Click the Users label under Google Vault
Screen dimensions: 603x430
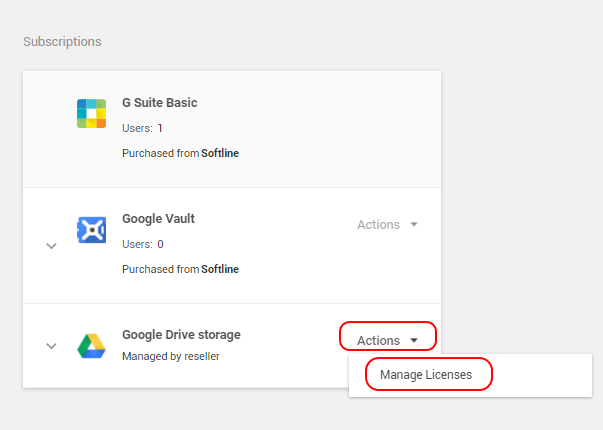click(x=137, y=244)
